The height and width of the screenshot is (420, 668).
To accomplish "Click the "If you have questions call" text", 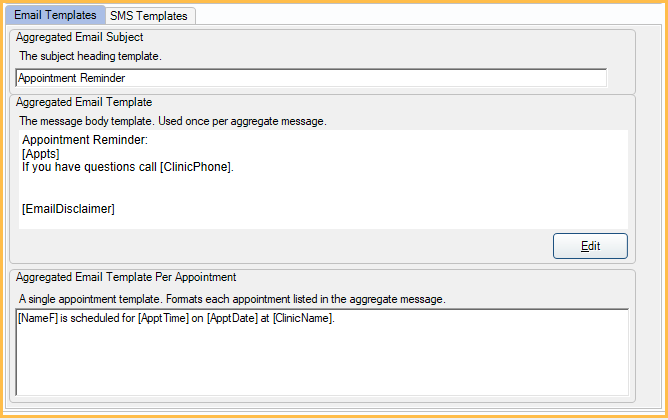I will [x=90, y=167].
